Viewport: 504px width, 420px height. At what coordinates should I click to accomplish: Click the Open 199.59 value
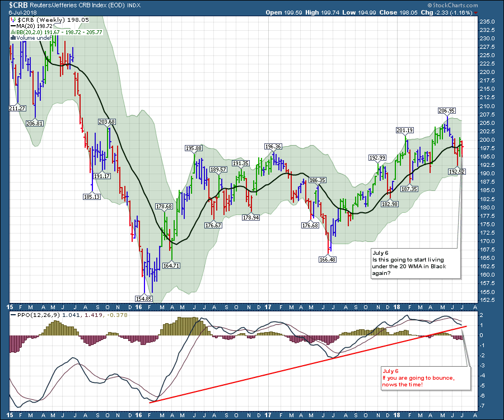coord(284,12)
